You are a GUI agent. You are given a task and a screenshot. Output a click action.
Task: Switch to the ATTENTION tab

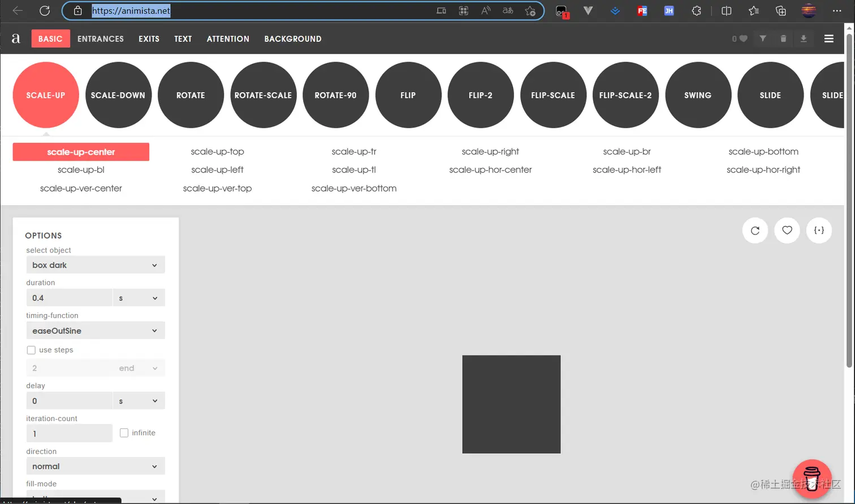tap(228, 38)
